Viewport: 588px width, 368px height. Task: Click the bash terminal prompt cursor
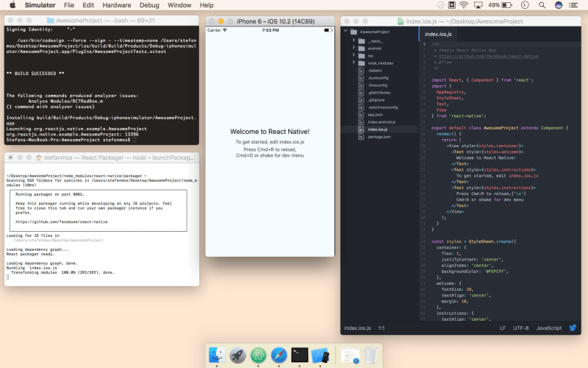click(135, 140)
